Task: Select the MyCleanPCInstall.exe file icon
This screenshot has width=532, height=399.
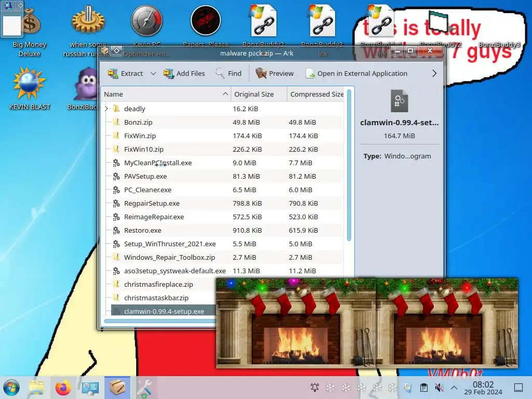Action: pos(116,163)
